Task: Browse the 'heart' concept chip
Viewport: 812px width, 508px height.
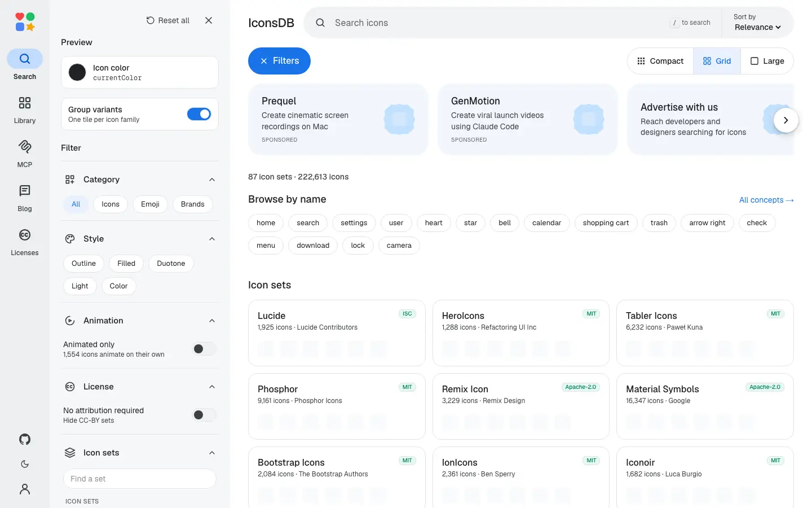Action: point(434,223)
